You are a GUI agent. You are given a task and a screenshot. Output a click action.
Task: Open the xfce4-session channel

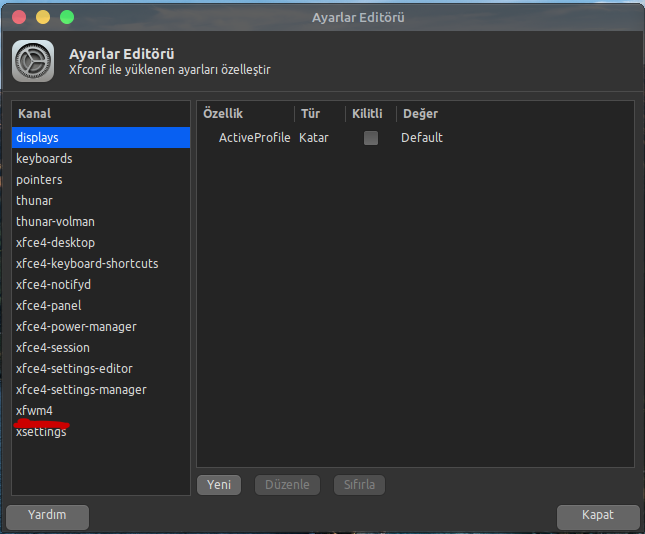click(101, 347)
